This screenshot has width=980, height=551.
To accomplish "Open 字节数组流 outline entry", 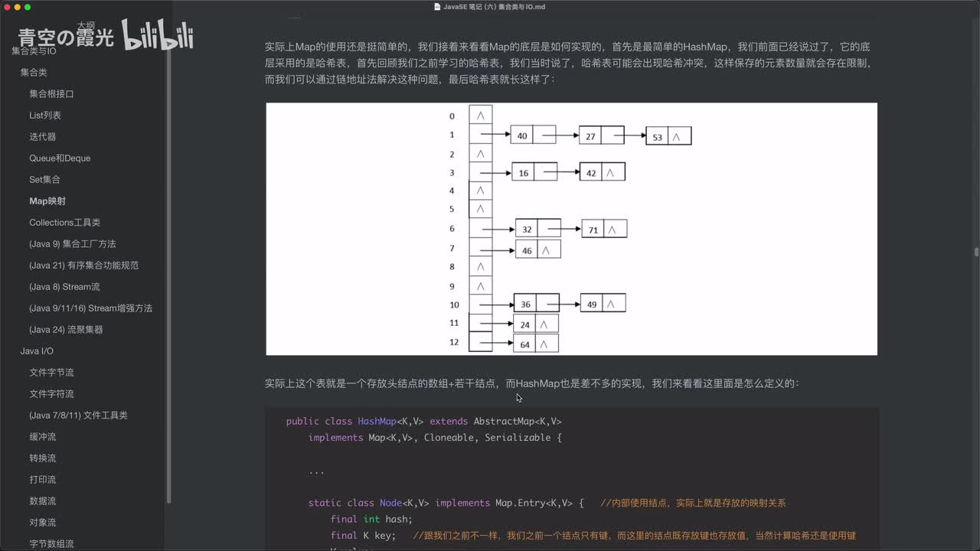I will (x=51, y=543).
